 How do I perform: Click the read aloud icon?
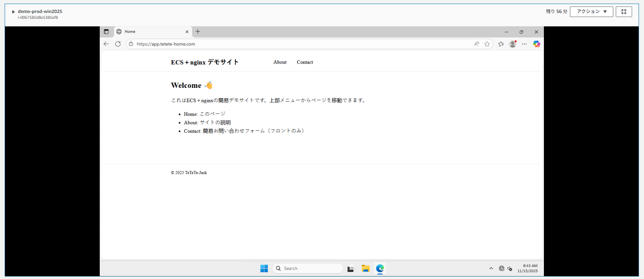477,44
